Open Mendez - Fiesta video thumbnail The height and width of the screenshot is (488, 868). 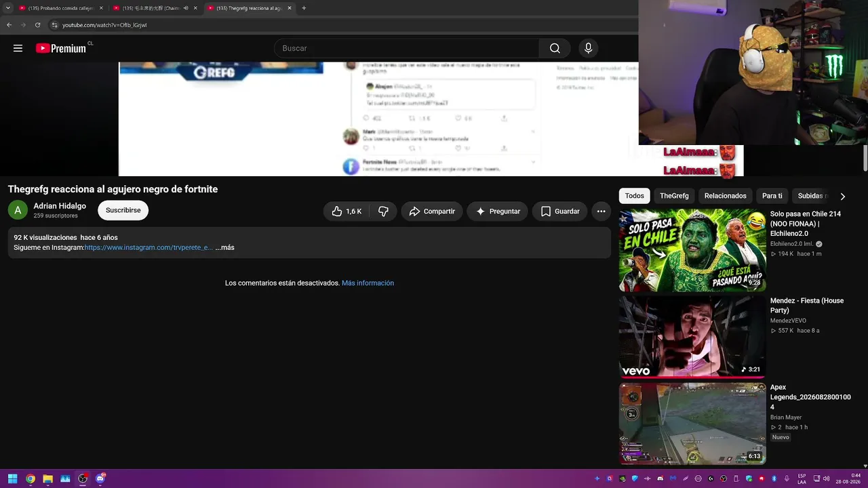[x=692, y=337]
